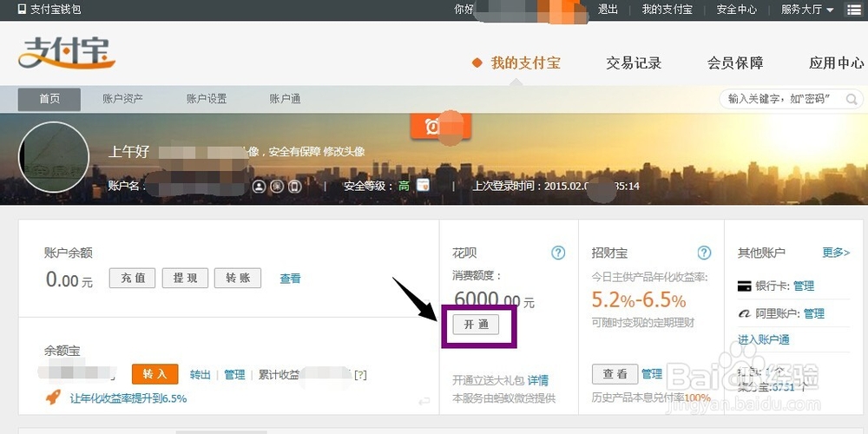Click the search magnifier icon

pyautogui.click(x=852, y=100)
